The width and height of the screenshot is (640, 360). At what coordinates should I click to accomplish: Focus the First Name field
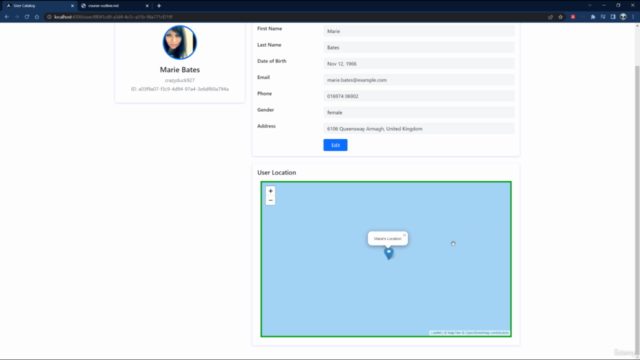pyautogui.click(x=419, y=31)
